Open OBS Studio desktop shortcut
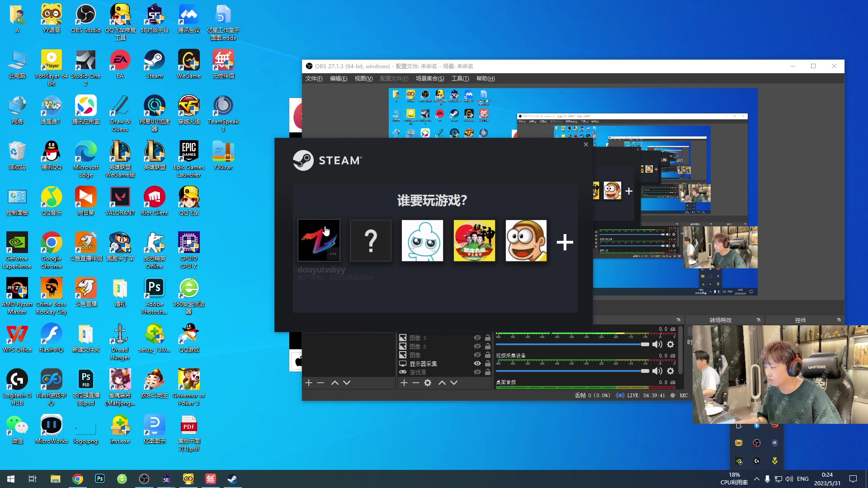The width and height of the screenshot is (868, 488). 86,19
